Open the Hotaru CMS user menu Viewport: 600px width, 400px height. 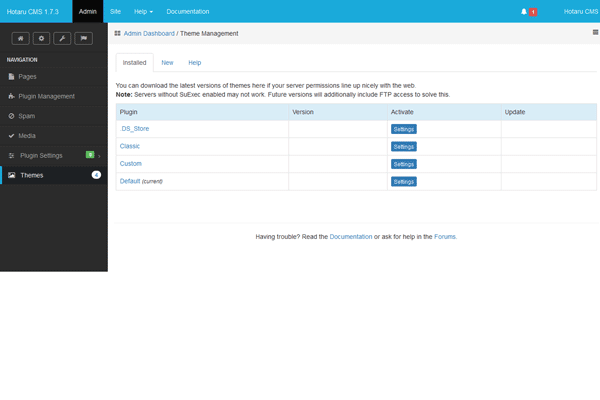coord(578,11)
